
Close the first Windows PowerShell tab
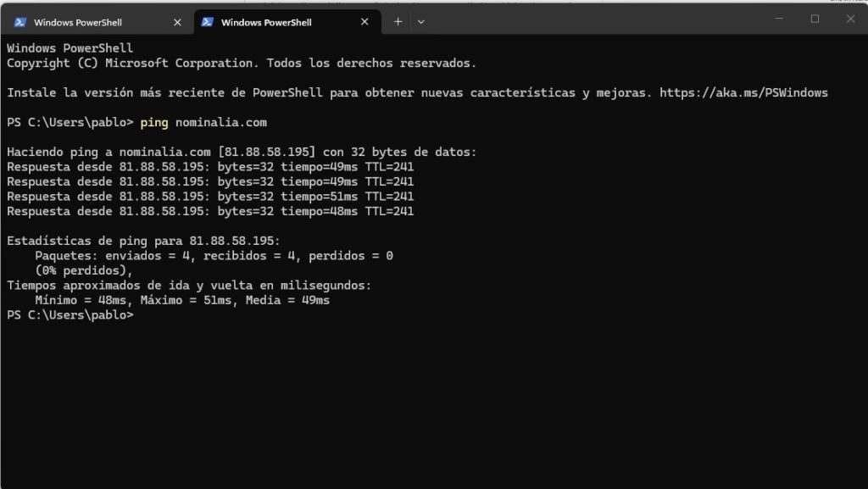click(177, 22)
